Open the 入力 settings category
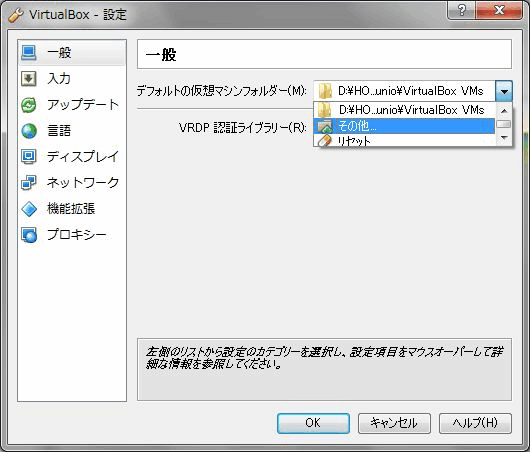The image size is (530, 452). [72, 79]
